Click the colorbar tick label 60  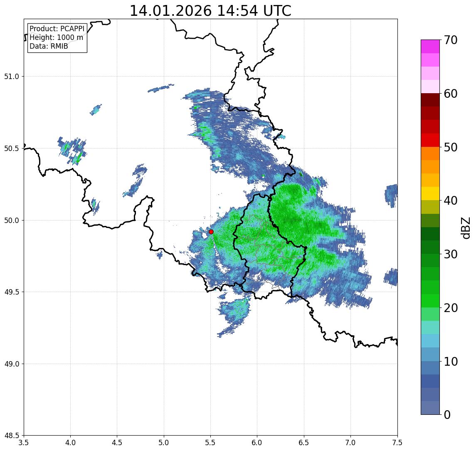point(451,94)
